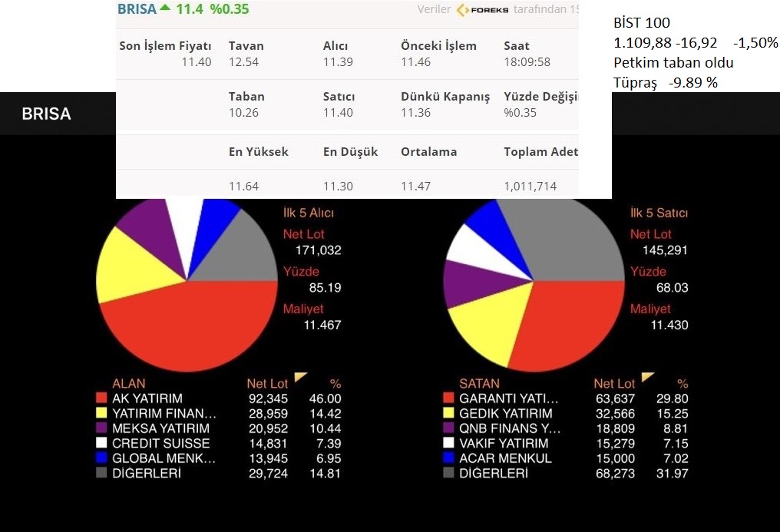Click the Tavan value 12.54
The image size is (780, 532).
click(x=244, y=62)
